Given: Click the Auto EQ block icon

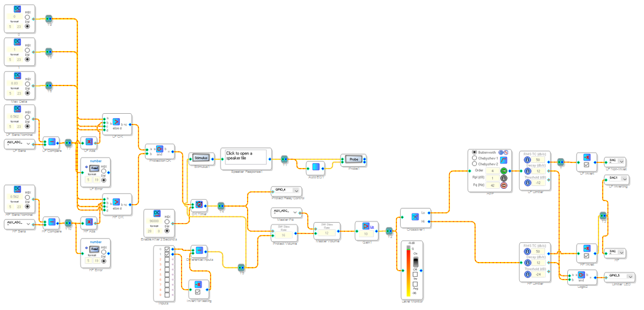Looking at the screenshot, I should tap(316, 167).
